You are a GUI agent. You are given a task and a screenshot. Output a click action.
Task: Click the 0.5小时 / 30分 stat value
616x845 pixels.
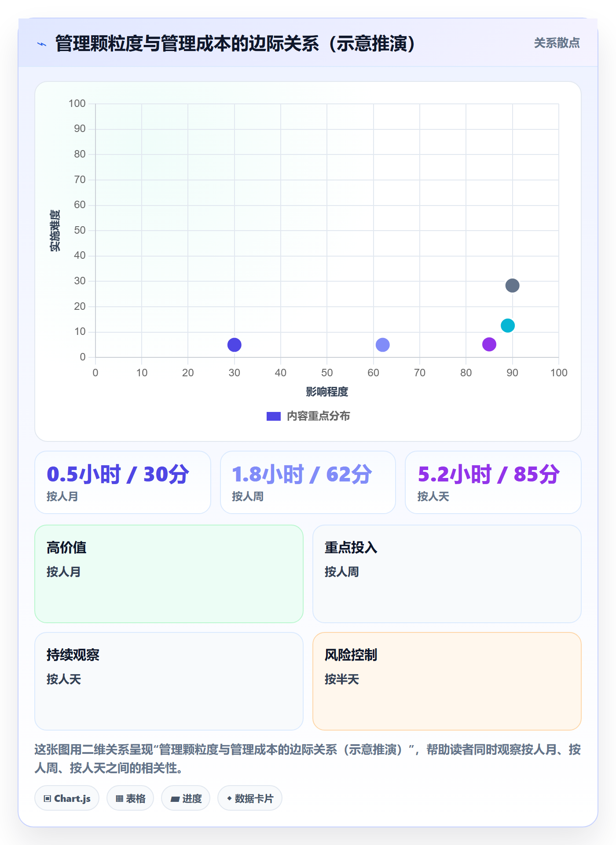pos(118,474)
